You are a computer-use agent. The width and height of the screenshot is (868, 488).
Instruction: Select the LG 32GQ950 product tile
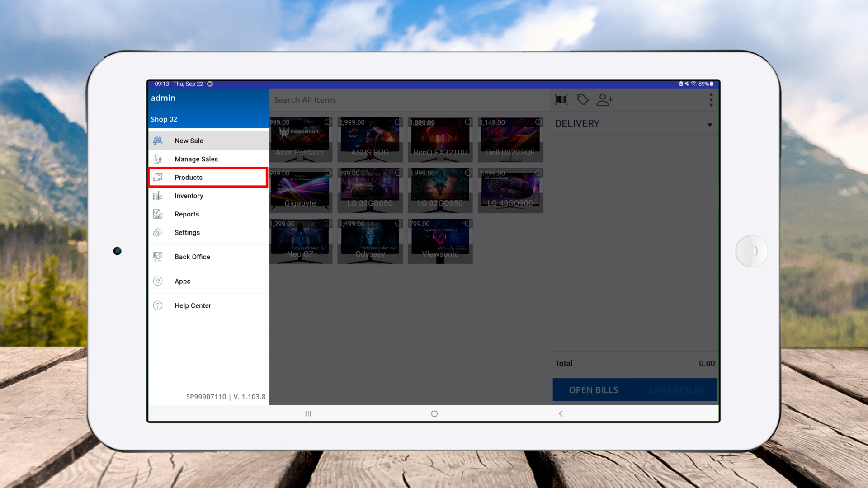click(440, 191)
